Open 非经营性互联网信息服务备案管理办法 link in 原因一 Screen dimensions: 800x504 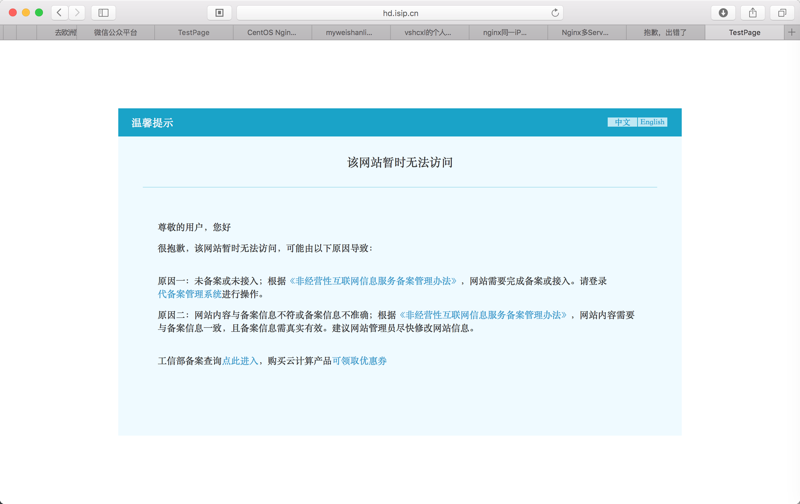373,281
